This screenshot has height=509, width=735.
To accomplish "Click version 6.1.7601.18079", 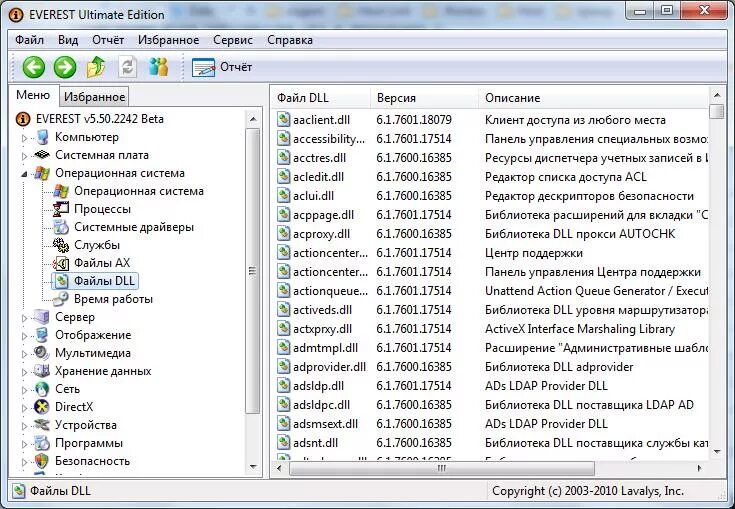I will [414, 120].
